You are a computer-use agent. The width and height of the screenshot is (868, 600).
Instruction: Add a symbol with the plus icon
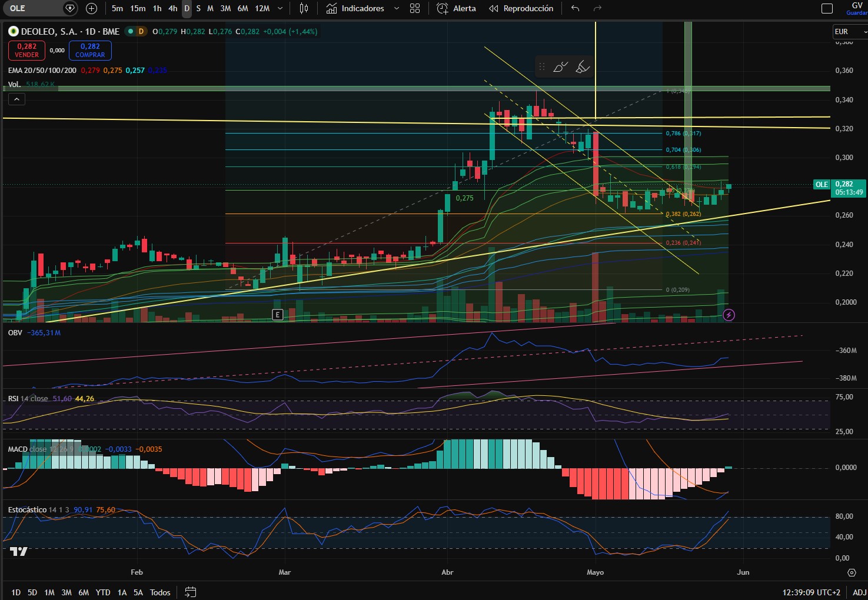(x=91, y=8)
